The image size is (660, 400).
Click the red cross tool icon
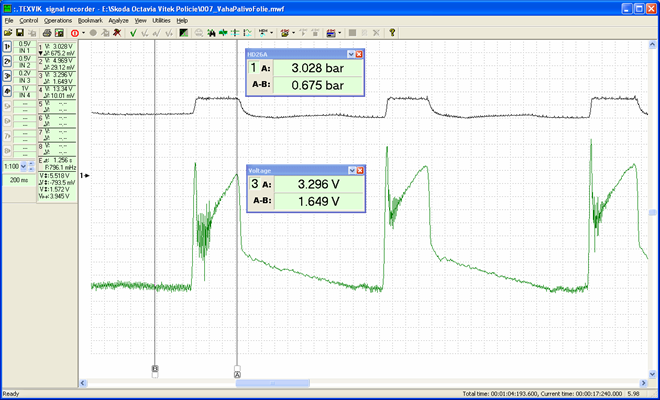pos(117,33)
